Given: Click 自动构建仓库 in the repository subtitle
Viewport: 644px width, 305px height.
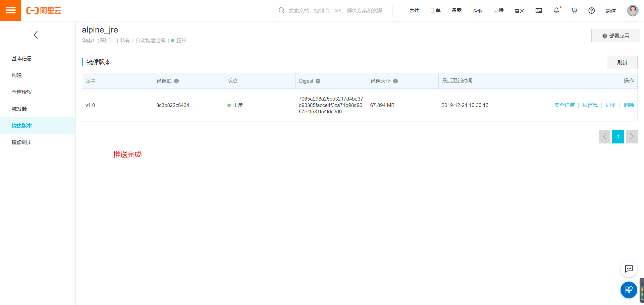Looking at the screenshot, I should (x=151, y=41).
